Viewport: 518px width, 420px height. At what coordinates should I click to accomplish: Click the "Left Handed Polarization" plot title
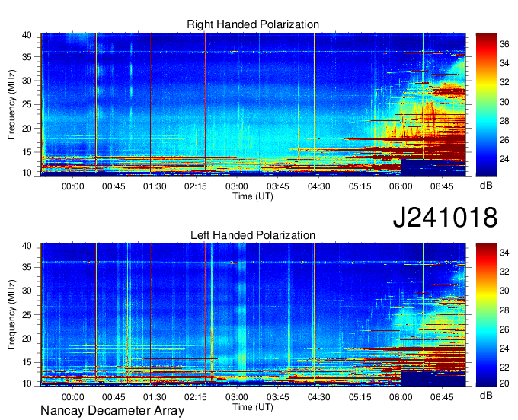[253, 235]
